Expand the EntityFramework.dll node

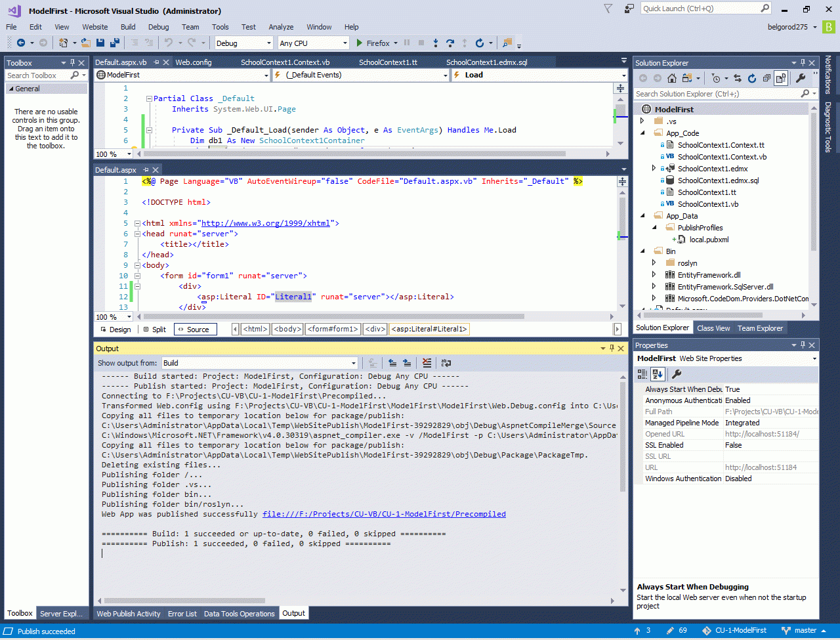(x=654, y=275)
